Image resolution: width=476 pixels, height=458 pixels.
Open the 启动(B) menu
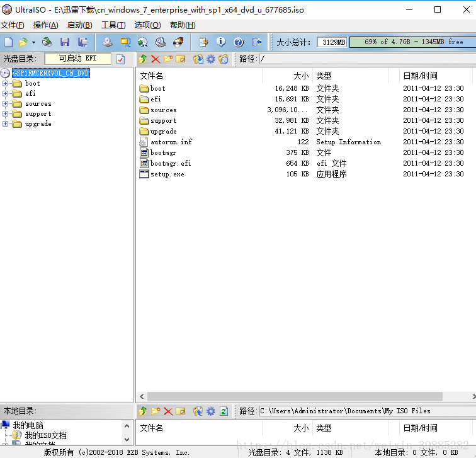79,25
